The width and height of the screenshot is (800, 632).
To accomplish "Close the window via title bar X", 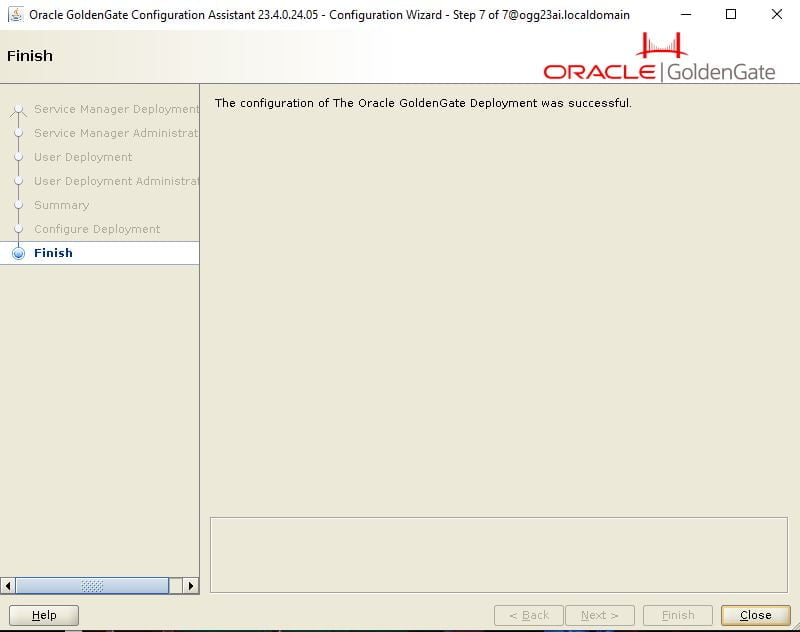I will click(777, 14).
